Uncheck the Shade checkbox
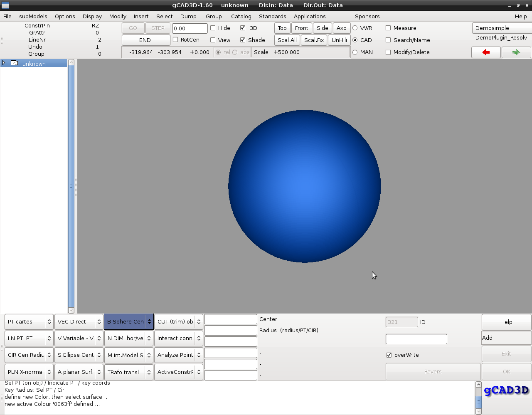The width and height of the screenshot is (532, 415). coord(243,40)
